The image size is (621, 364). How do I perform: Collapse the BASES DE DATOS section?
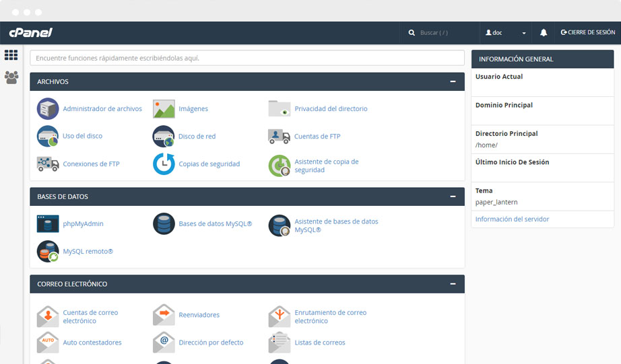coord(453,196)
